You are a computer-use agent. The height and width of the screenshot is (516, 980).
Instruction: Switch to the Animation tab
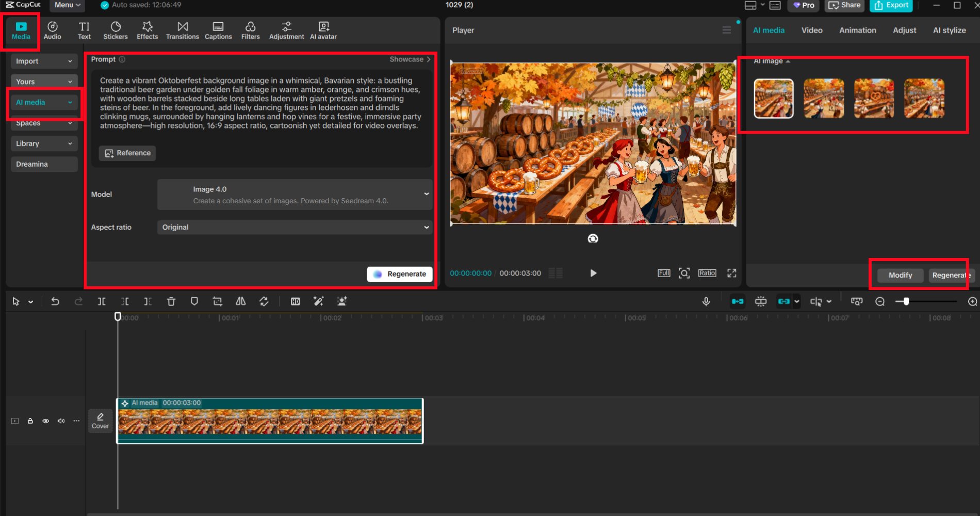[x=857, y=30]
